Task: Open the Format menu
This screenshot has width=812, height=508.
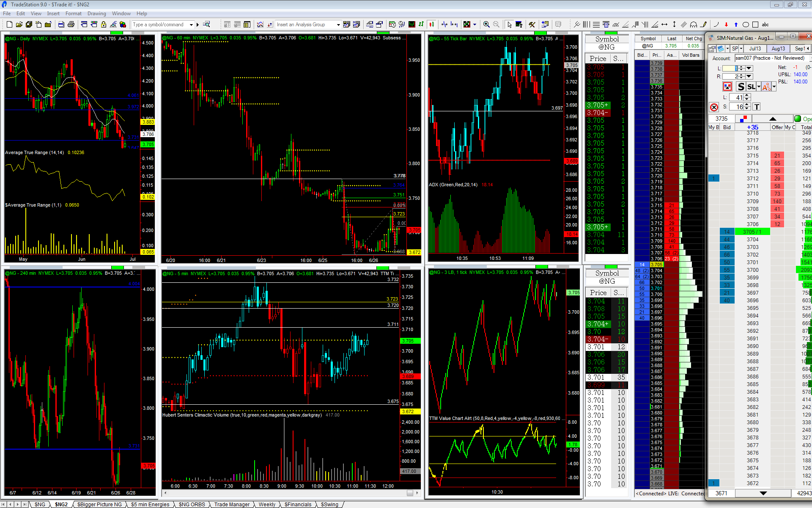Action: click(x=74, y=14)
